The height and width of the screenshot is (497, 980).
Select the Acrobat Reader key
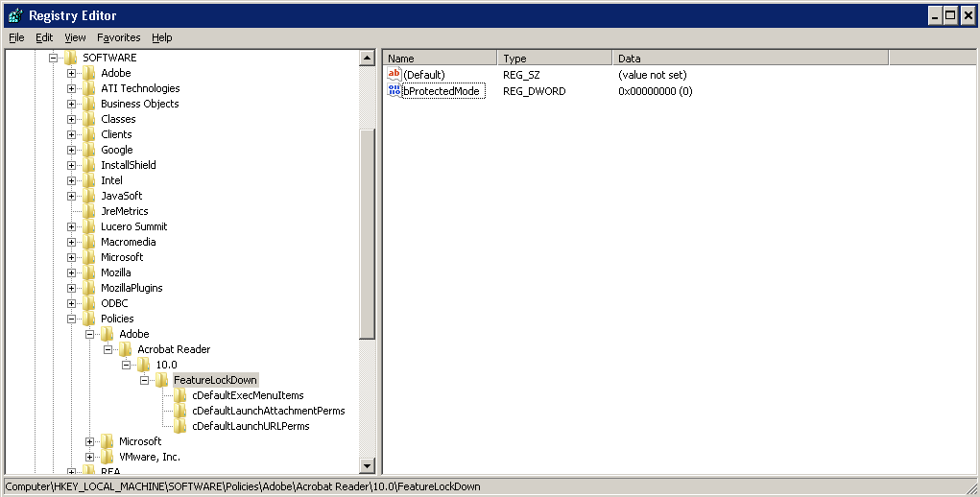click(174, 349)
